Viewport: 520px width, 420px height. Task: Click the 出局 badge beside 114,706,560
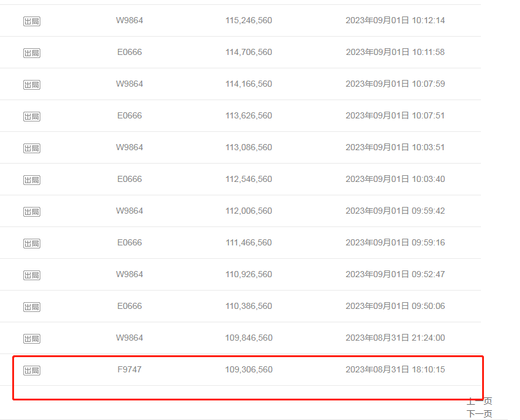[32, 53]
